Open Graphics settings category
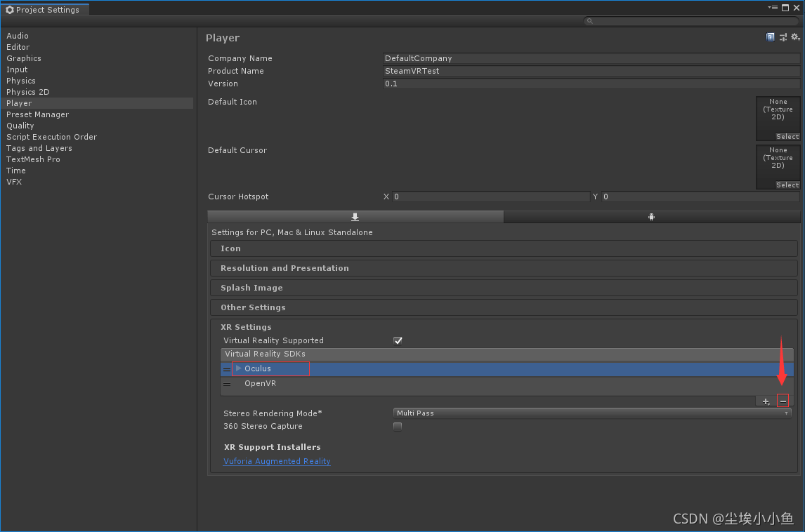This screenshot has height=532, width=805. pos(24,58)
